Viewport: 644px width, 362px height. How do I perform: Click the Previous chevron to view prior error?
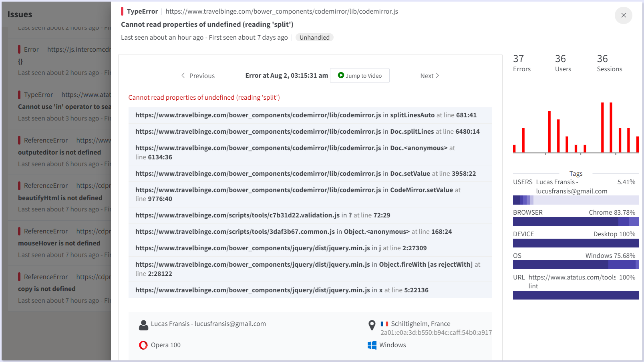point(183,75)
